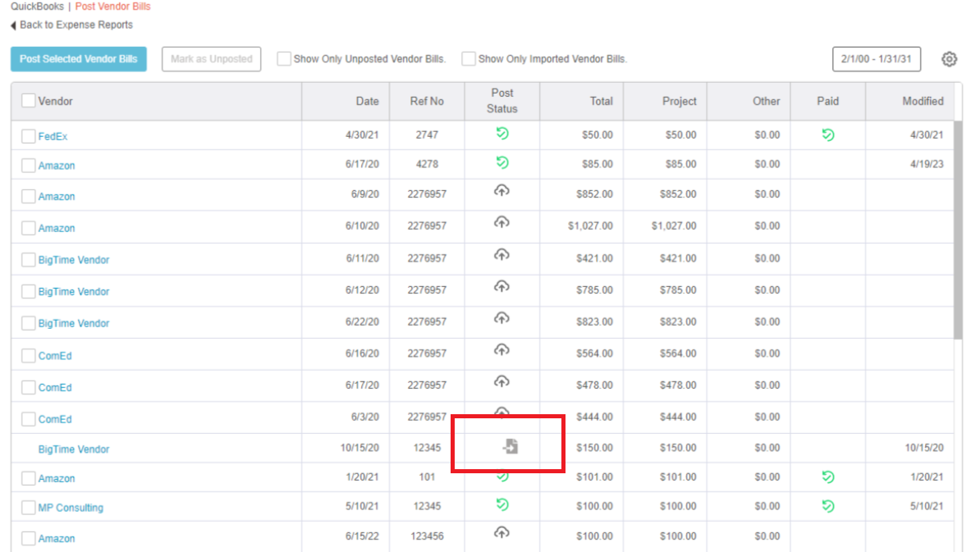Sort by Modified column header
The width and height of the screenshot is (980, 552).
(923, 101)
